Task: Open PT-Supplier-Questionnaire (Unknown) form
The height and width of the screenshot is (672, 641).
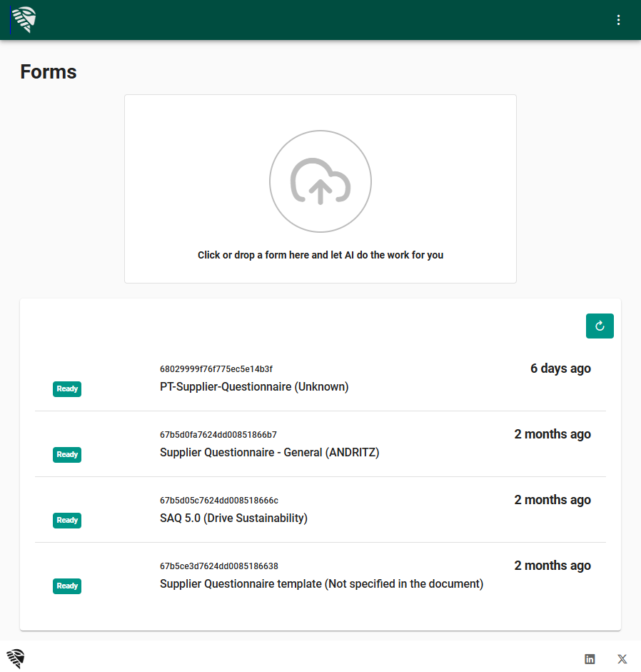Action: click(254, 387)
